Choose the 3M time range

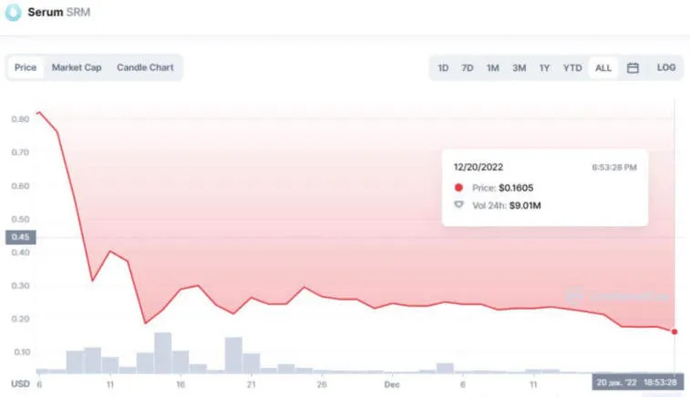click(519, 68)
